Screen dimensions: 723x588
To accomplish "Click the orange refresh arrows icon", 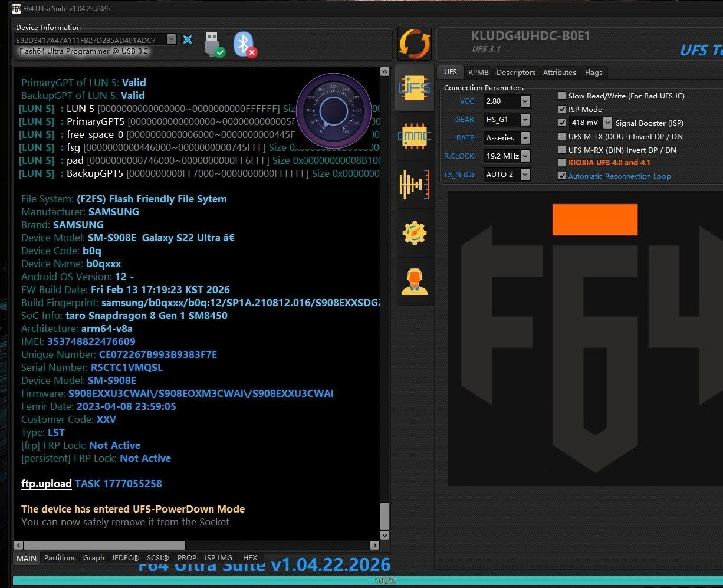I will pos(415,44).
